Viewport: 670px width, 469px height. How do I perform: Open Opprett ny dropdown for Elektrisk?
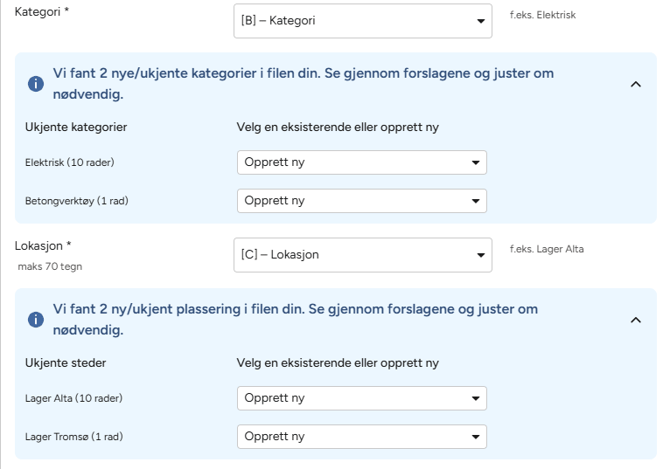coord(362,162)
